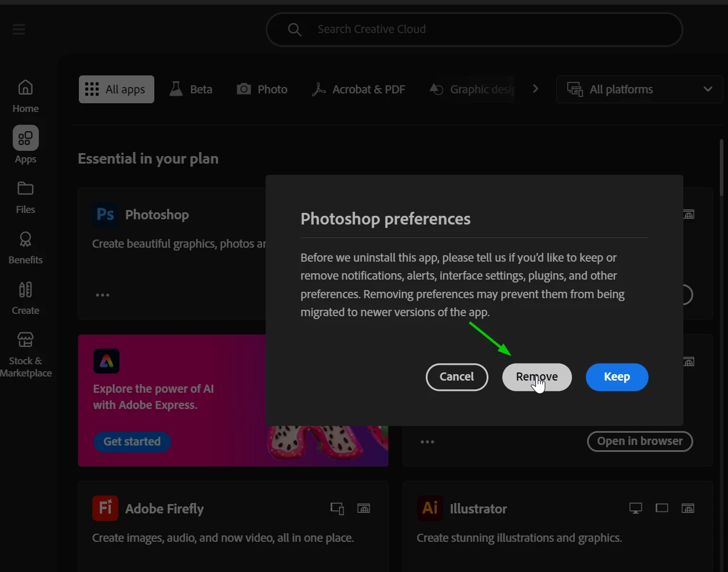Click Illustrator desktop platform icon
Viewport: 728px width, 572px height.
click(636, 508)
